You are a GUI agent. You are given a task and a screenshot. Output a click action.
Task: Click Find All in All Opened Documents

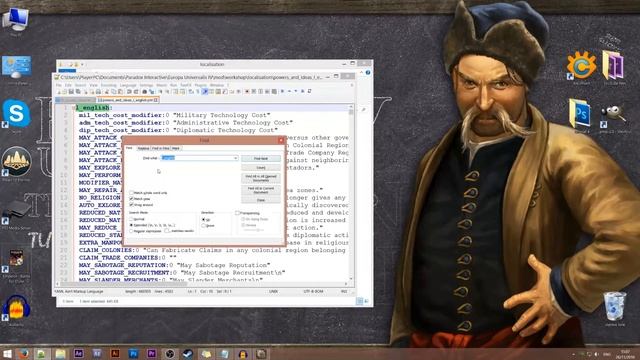pyautogui.click(x=261, y=178)
